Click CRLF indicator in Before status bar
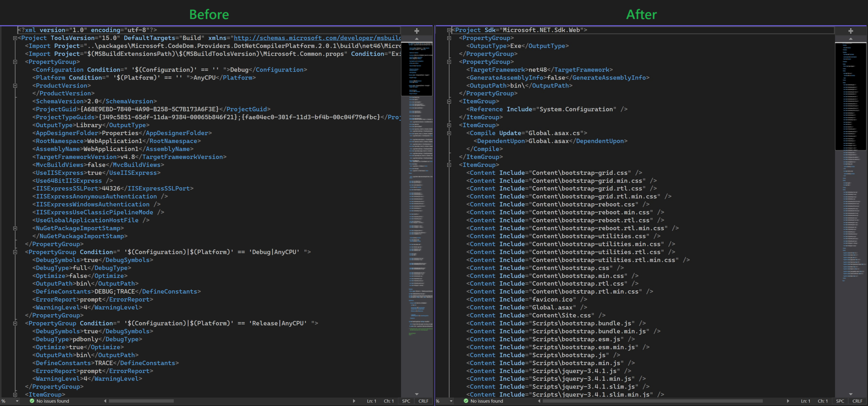Image resolution: width=868 pixels, height=406 pixels. [x=423, y=401]
